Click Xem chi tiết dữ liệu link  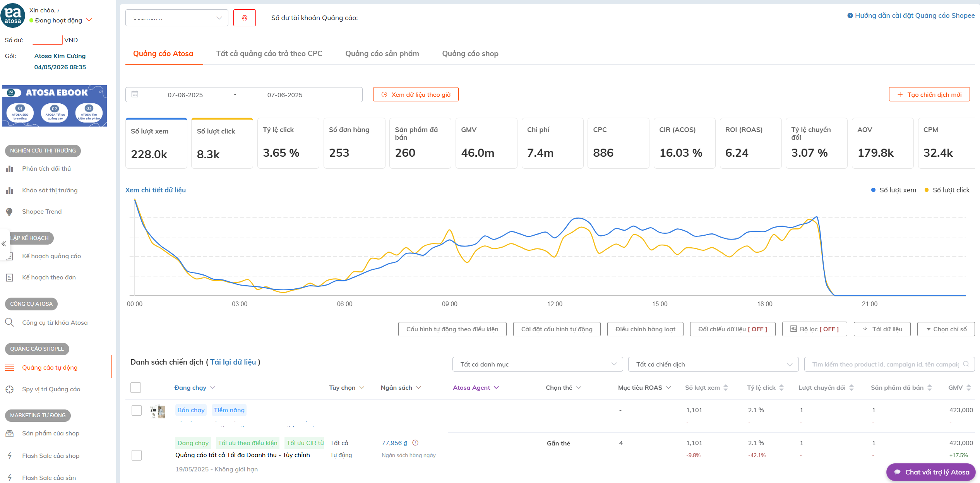click(156, 190)
